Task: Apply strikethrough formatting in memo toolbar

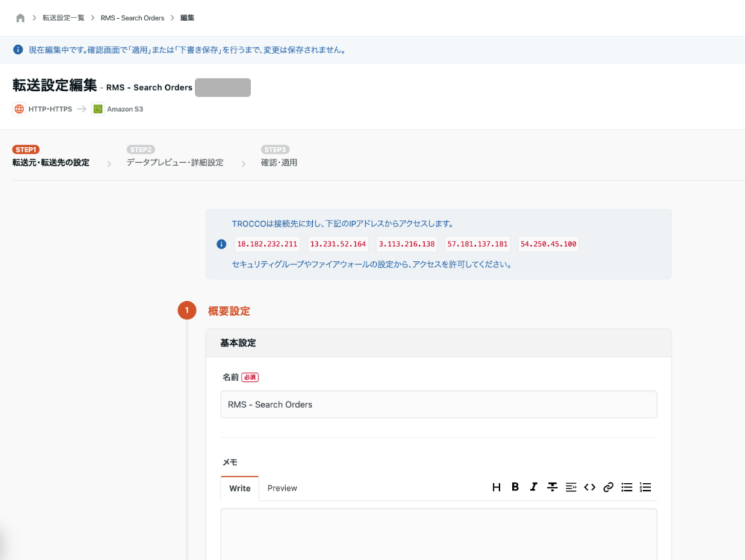Action: click(x=552, y=487)
